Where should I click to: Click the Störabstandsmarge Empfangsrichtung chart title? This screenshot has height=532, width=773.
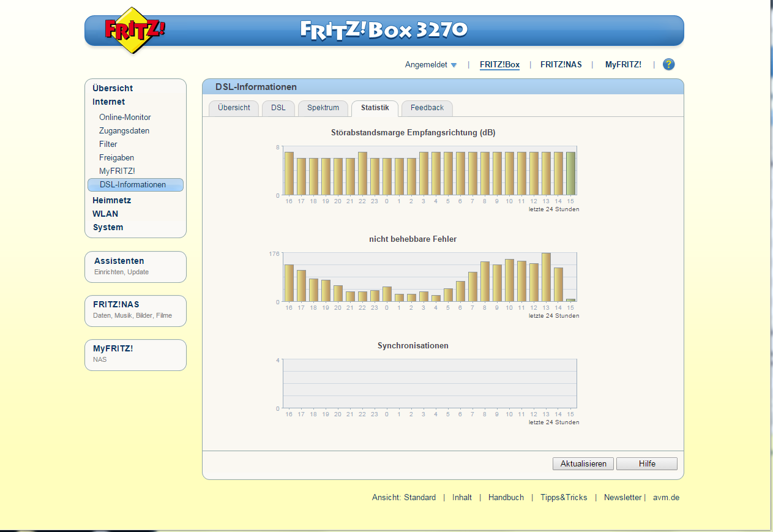point(413,132)
